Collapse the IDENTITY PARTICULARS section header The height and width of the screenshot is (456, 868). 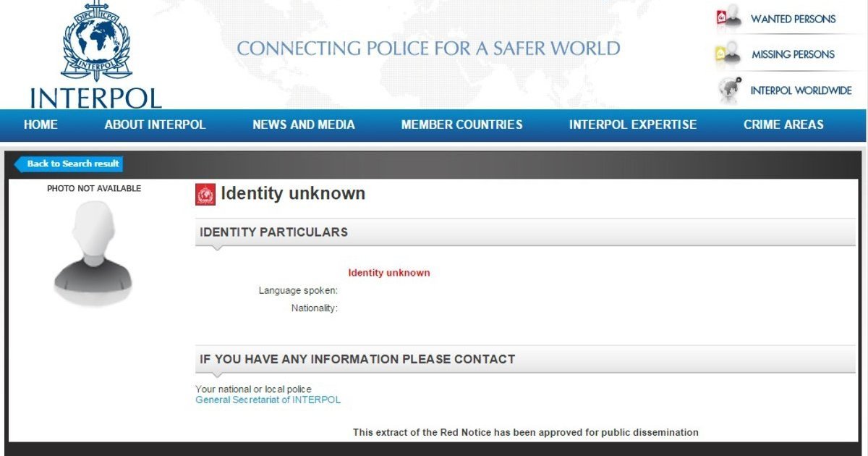(273, 232)
